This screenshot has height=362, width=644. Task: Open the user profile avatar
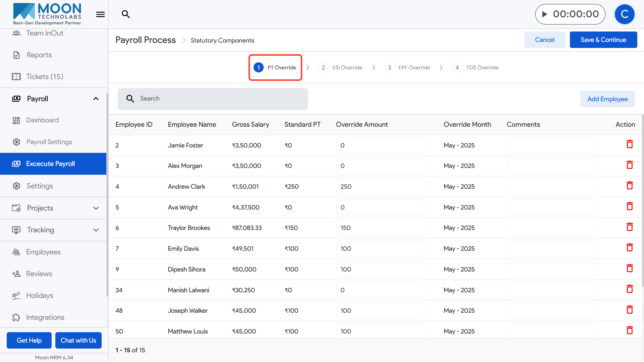click(x=624, y=14)
